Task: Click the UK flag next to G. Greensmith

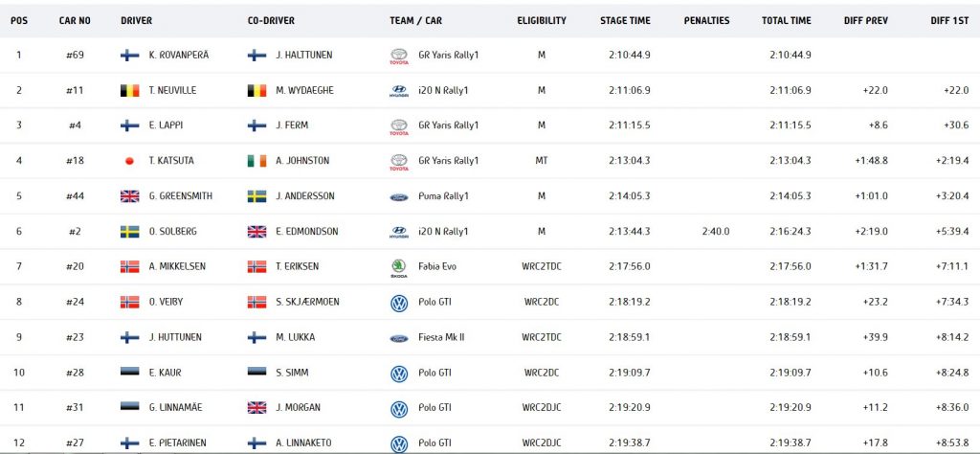Action: 130,196
